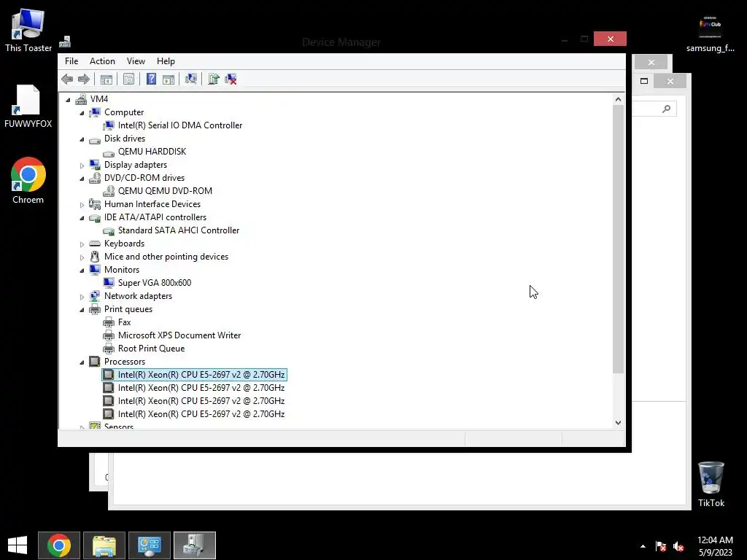Click the Processors category chip icon
This screenshot has width=747, height=560.
pos(95,362)
